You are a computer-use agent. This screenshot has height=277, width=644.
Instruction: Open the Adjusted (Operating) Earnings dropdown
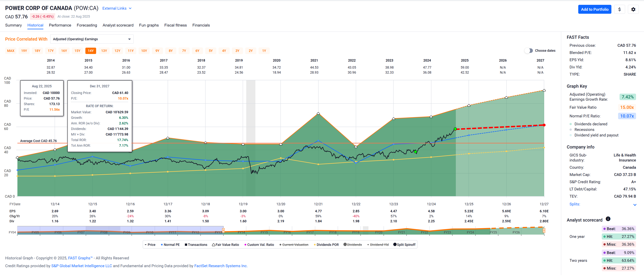[91, 39]
